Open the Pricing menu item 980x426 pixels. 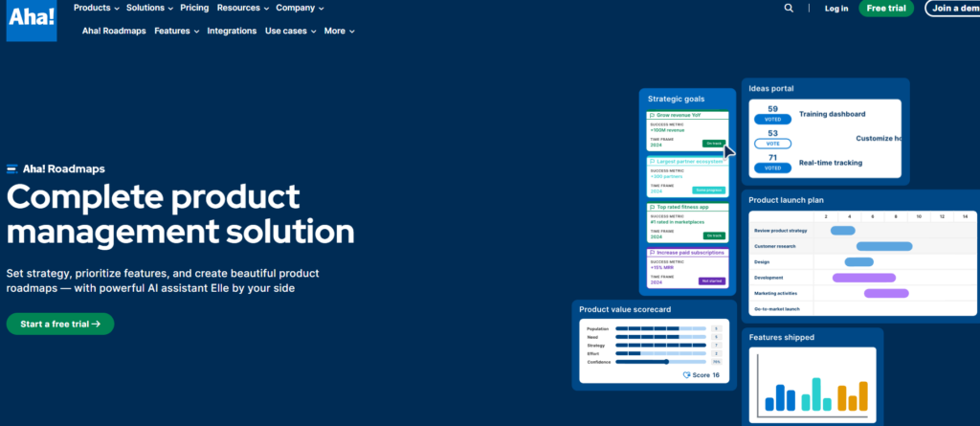pyautogui.click(x=194, y=8)
